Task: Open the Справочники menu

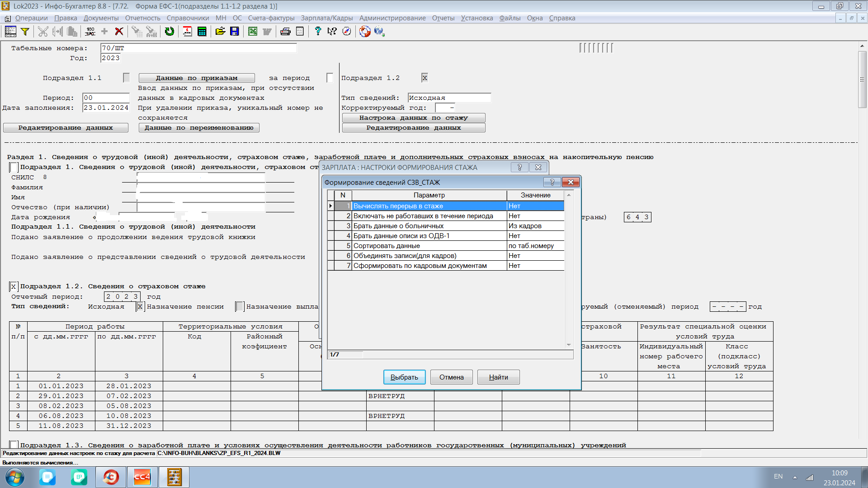Action: [188, 18]
